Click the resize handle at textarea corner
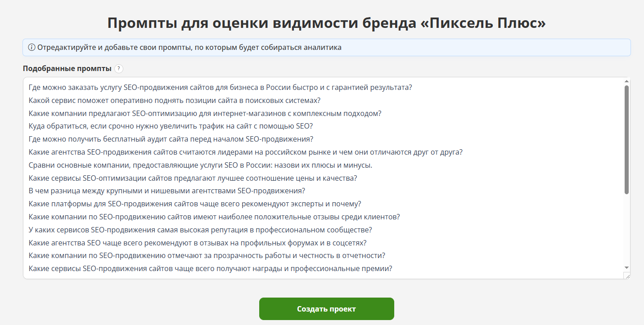The height and width of the screenshot is (325, 644). [626, 276]
